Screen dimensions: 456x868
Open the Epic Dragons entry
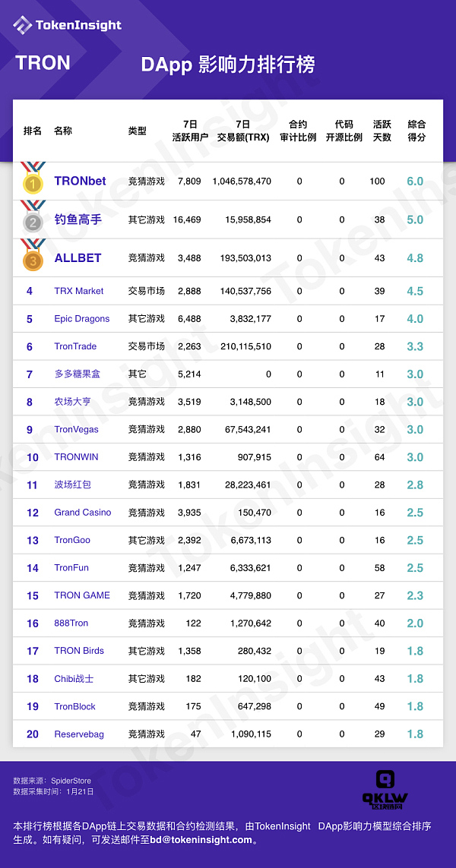click(81, 319)
